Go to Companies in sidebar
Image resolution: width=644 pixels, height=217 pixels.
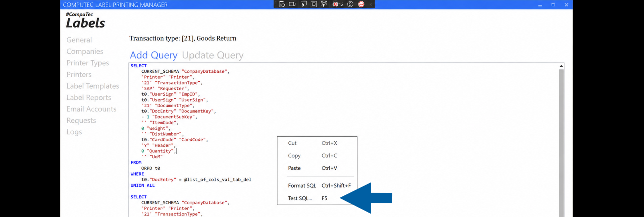pos(85,51)
